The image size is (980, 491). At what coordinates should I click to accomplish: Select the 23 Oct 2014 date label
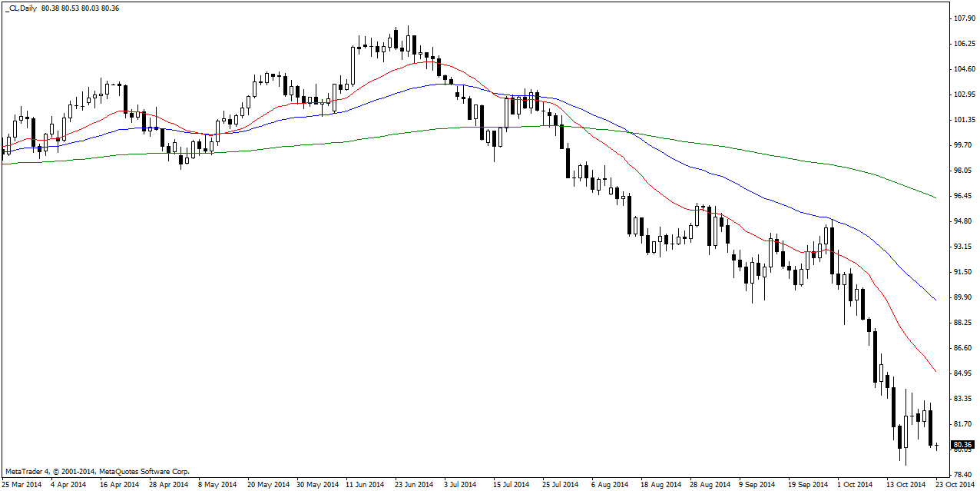[x=954, y=485]
